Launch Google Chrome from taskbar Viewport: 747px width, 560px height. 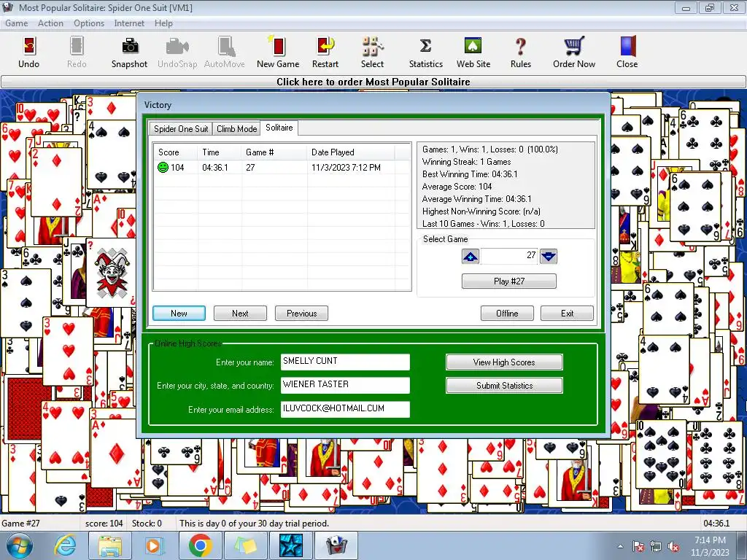click(200, 545)
